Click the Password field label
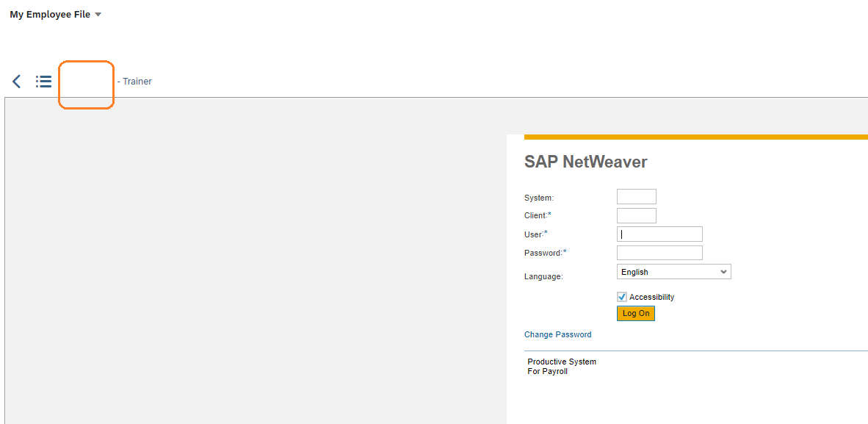Image resolution: width=868 pixels, height=424 pixels. [x=546, y=253]
